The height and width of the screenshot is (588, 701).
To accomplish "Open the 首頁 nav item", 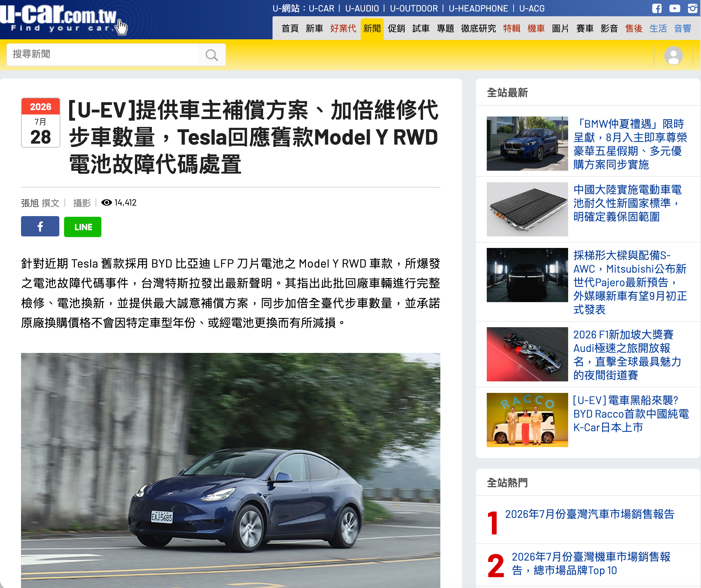I will (x=290, y=28).
